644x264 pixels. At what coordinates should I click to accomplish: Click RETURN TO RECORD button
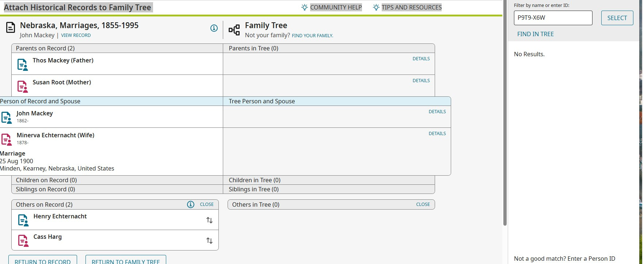(43, 260)
